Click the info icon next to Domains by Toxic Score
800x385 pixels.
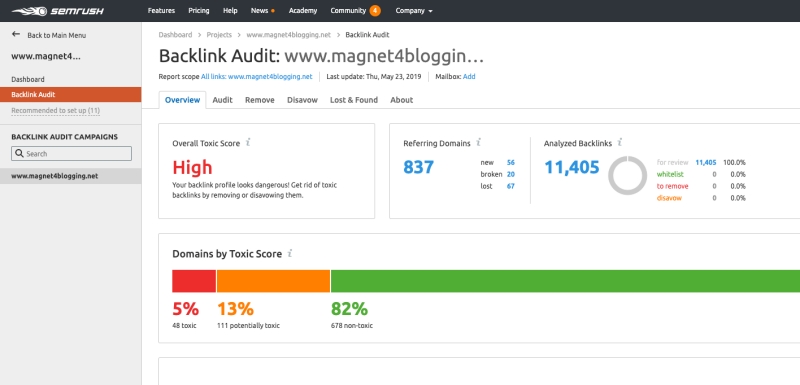(290, 253)
